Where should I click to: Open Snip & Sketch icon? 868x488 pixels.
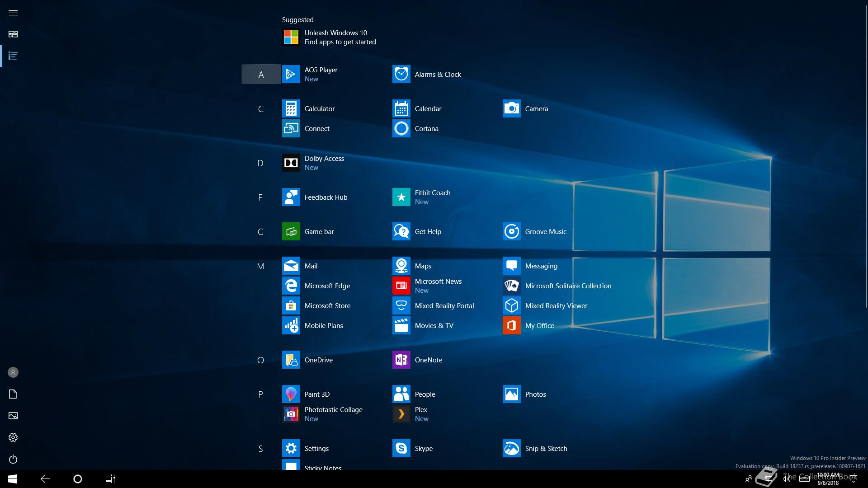tap(511, 448)
